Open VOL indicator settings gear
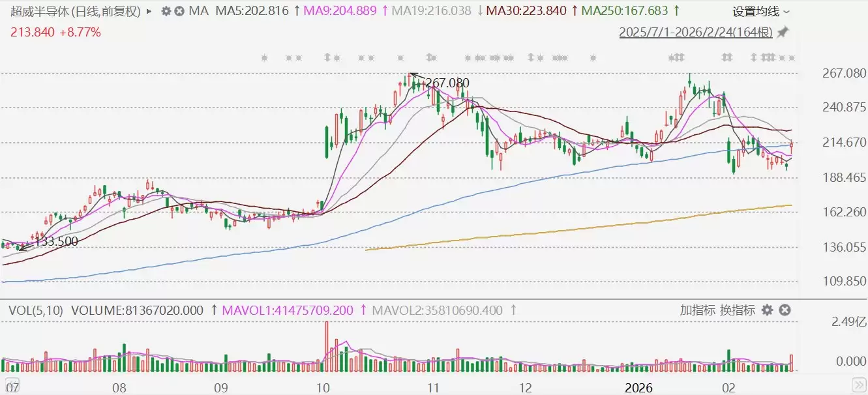The width and height of the screenshot is (868, 395). coord(767,310)
